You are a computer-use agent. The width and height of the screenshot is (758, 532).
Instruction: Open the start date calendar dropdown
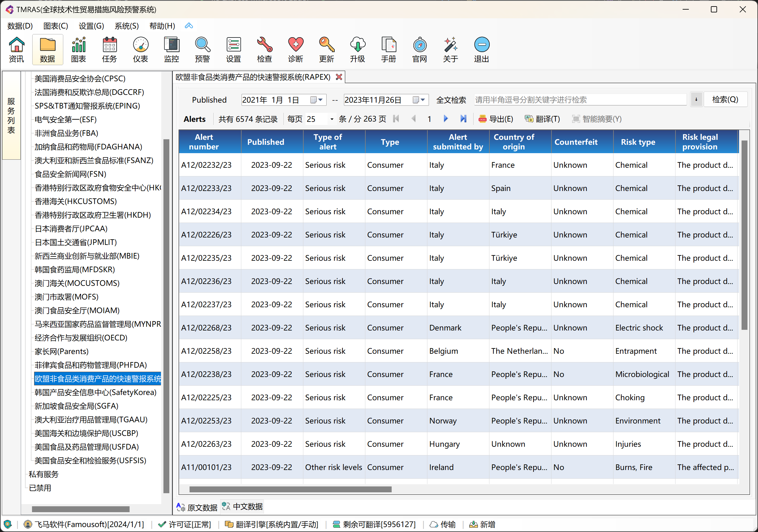[x=317, y=100]
